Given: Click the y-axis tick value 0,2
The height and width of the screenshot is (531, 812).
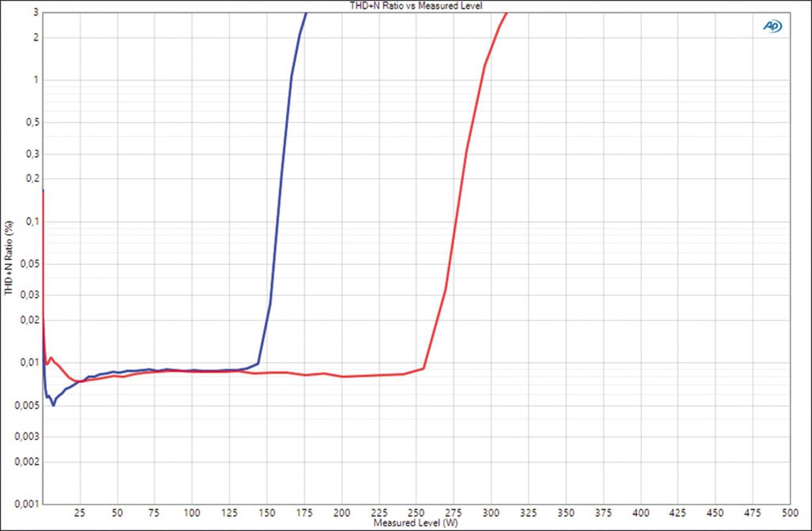Looking at the screenshot, I should pos(33,179).
